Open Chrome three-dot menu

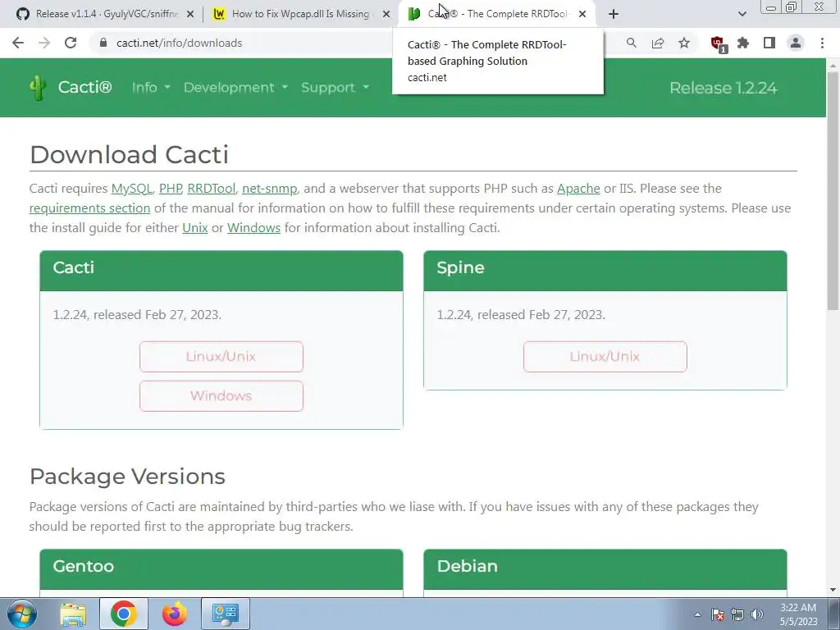[822, 43]
